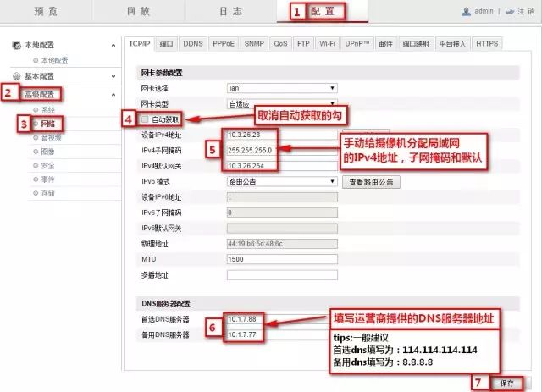Screen dimensions: 542x392
Task: Click the 基本配置 section icon
Action: [18, 76]
